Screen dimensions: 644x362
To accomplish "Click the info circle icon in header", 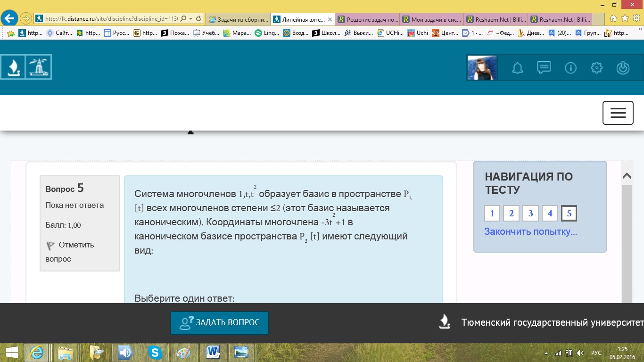I will point(570,68).
